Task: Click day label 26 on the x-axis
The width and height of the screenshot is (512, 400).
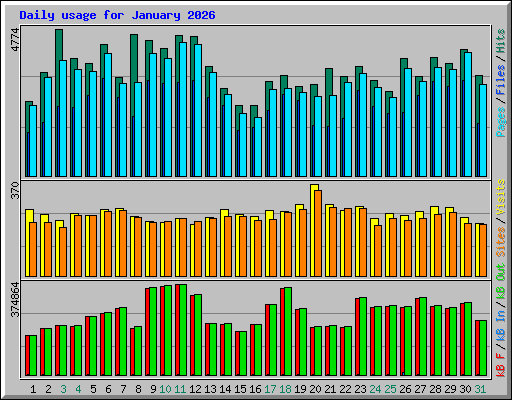Action: [405, 389]
